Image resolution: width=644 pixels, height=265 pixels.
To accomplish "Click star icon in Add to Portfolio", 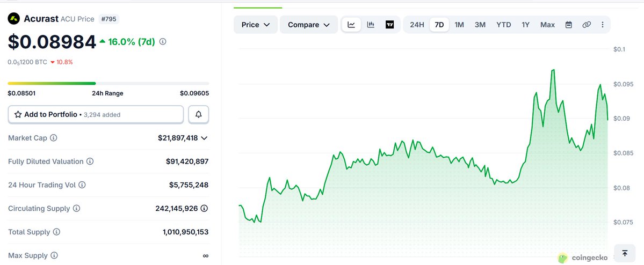I will 18,114.
